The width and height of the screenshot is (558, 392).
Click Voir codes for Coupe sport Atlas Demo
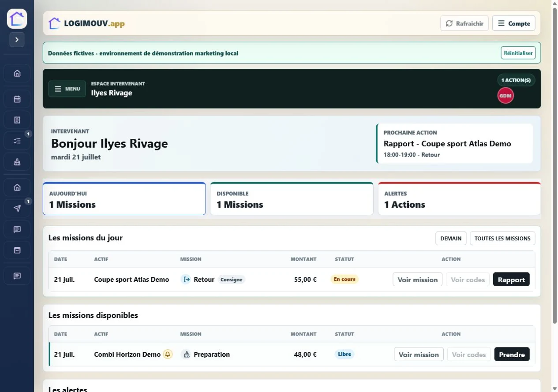tap(468, 280)
